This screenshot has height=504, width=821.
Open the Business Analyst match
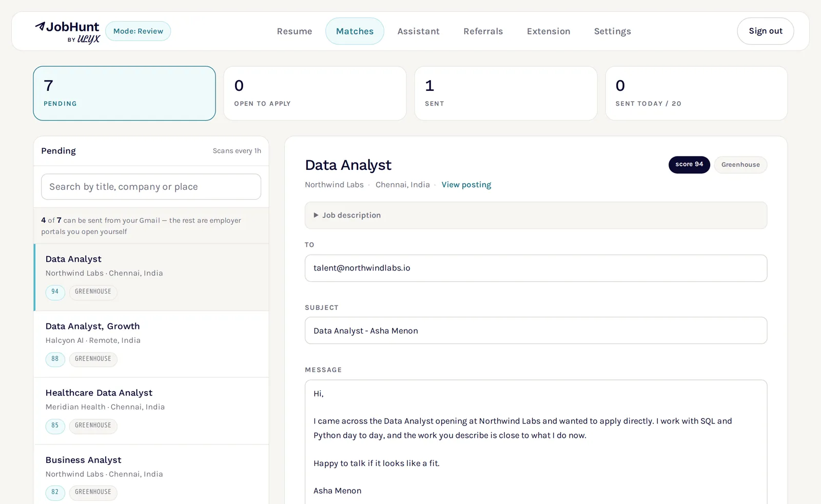point(151,475)
